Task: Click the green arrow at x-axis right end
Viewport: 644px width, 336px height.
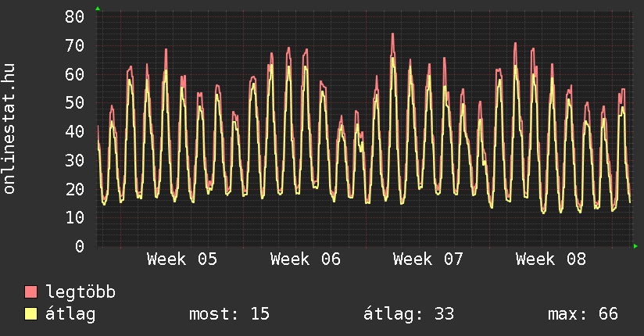Action: [x=636, y=246]
